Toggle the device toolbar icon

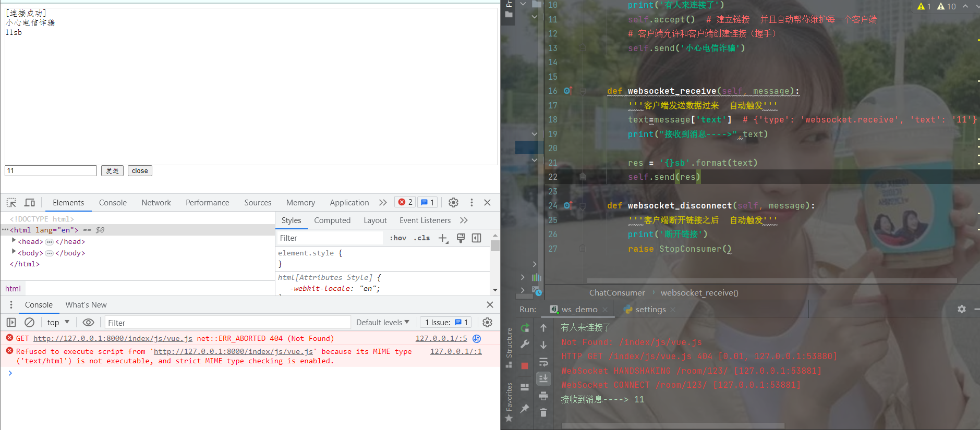30,203
